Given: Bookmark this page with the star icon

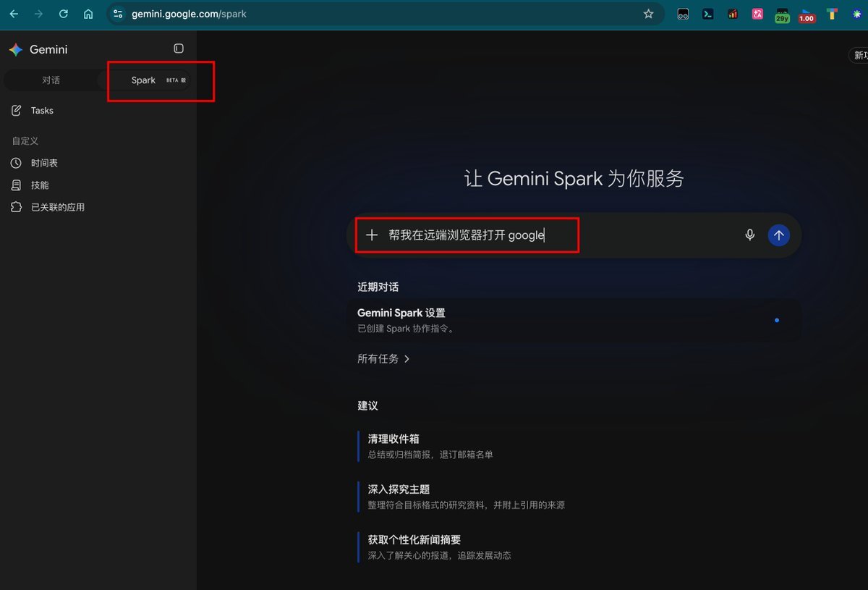Looking at the screenshot, I should point(648,14).
